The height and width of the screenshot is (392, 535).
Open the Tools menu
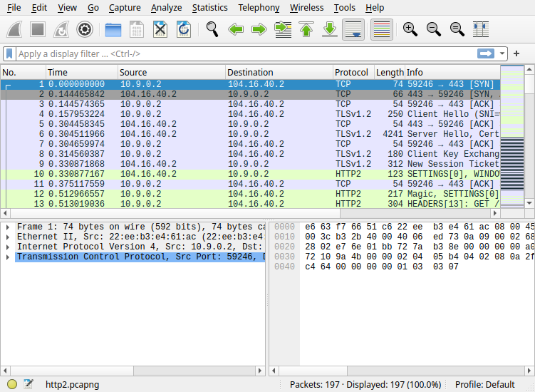point(345,8)
